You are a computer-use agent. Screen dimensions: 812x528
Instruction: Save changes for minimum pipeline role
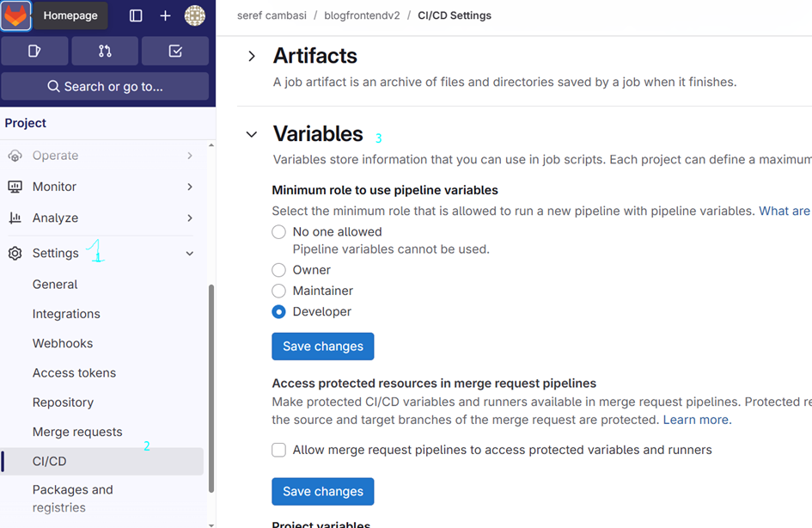[x=322, y=346]
